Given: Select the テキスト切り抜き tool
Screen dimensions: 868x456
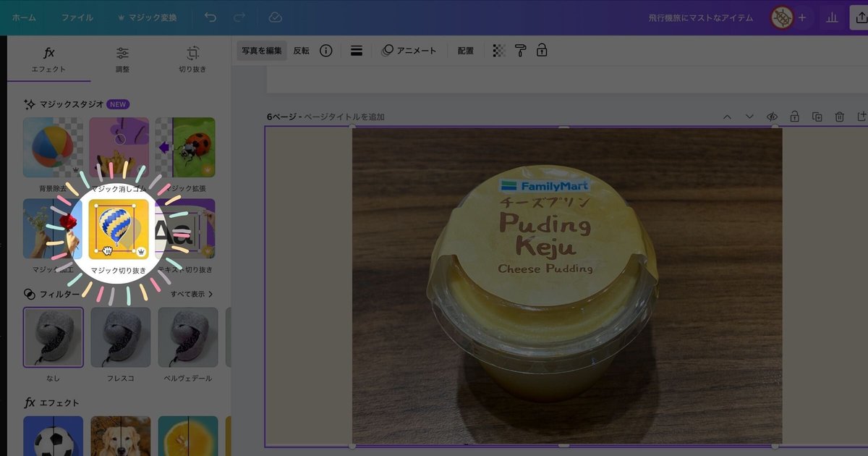Looking at the screenshot, I should [185, 229].
